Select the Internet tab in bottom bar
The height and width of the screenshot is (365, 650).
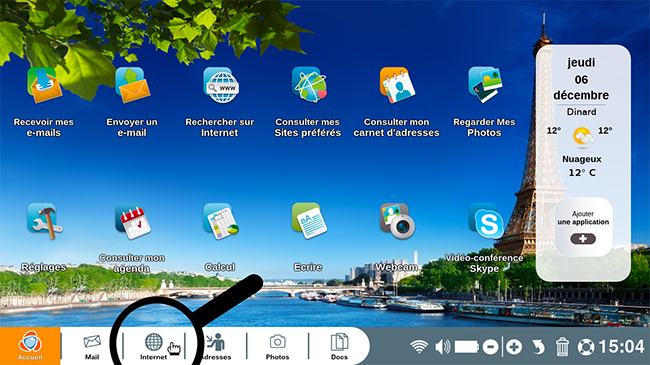tap(154, 347)
